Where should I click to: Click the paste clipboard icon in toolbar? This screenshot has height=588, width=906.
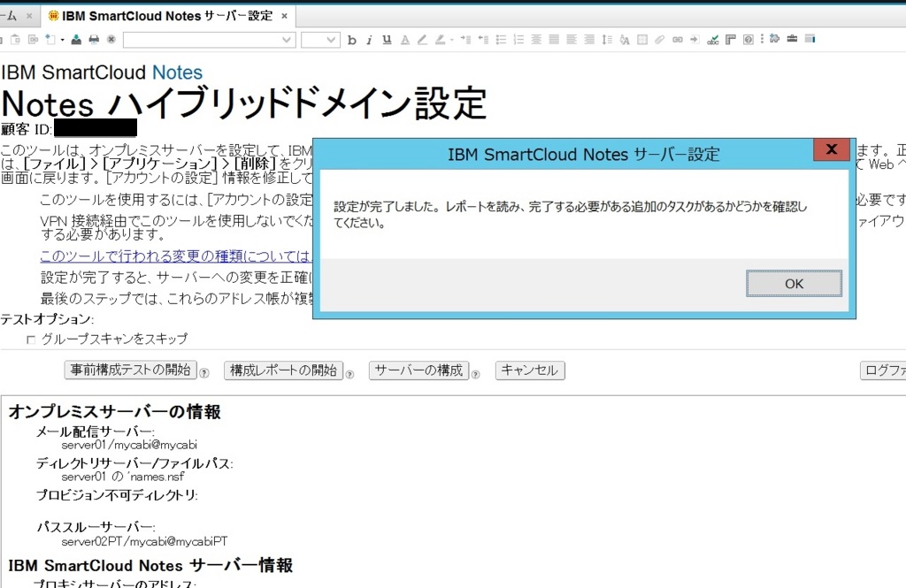(x=16, y=39)
